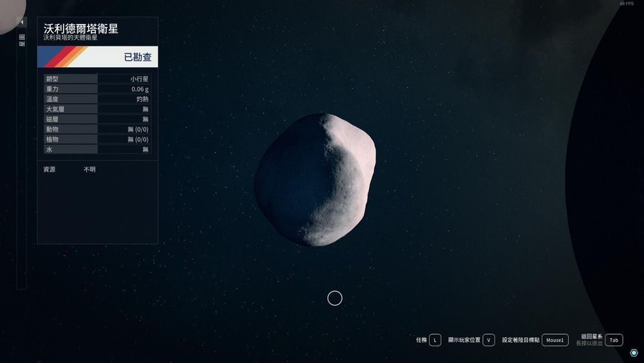The height and width of the screenshot is (363, 644).
Task: Open the vertical 圖鑑 side tab
Action: [x=21, y=41]
